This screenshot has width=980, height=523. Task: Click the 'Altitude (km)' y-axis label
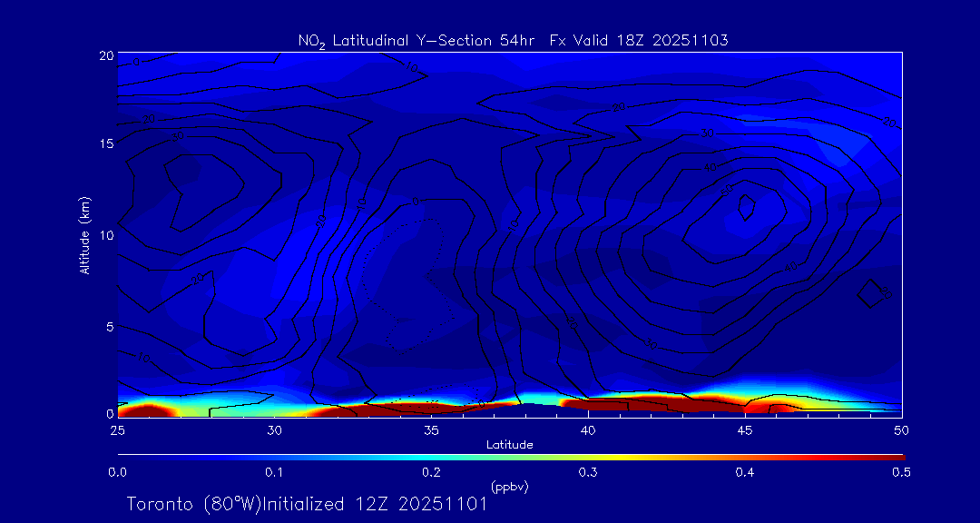click(84, 235)
